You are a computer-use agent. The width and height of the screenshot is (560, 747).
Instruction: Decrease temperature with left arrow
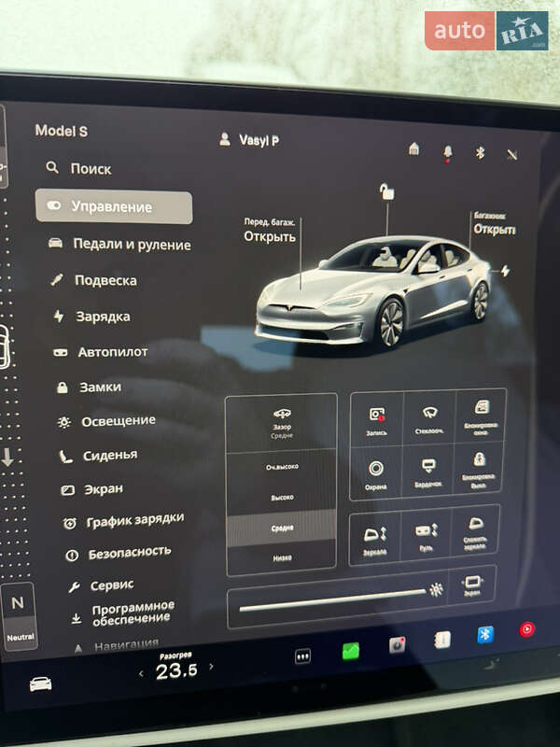pos(141,673)
